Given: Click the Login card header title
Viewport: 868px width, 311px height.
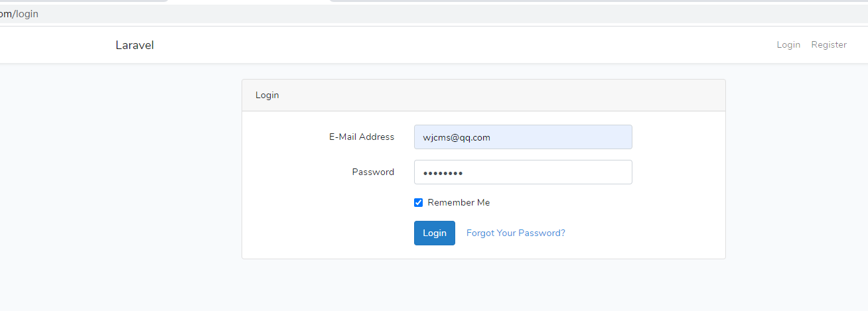Looking at the screenshot, I should 267,95.
